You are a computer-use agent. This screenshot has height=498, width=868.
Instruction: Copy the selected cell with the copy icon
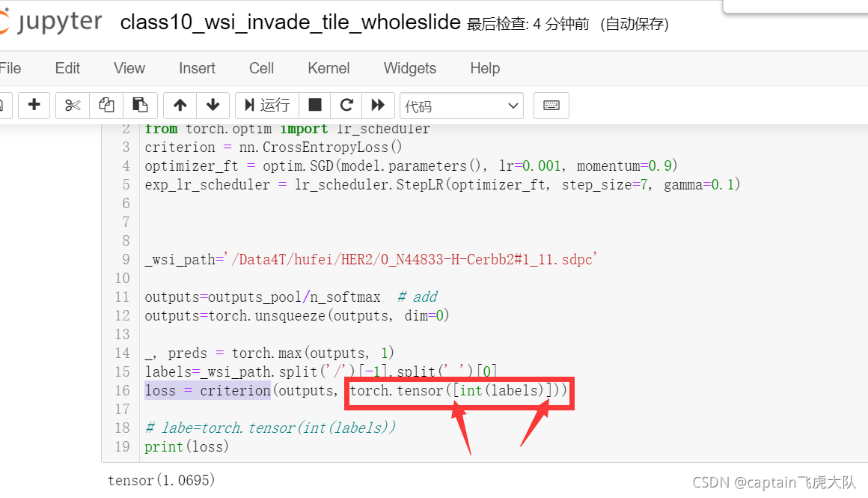click(106, 105)
